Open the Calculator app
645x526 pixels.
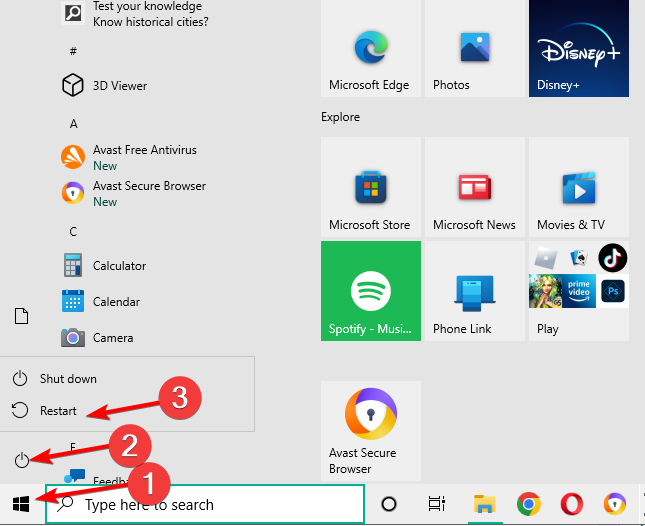(104, 266)
